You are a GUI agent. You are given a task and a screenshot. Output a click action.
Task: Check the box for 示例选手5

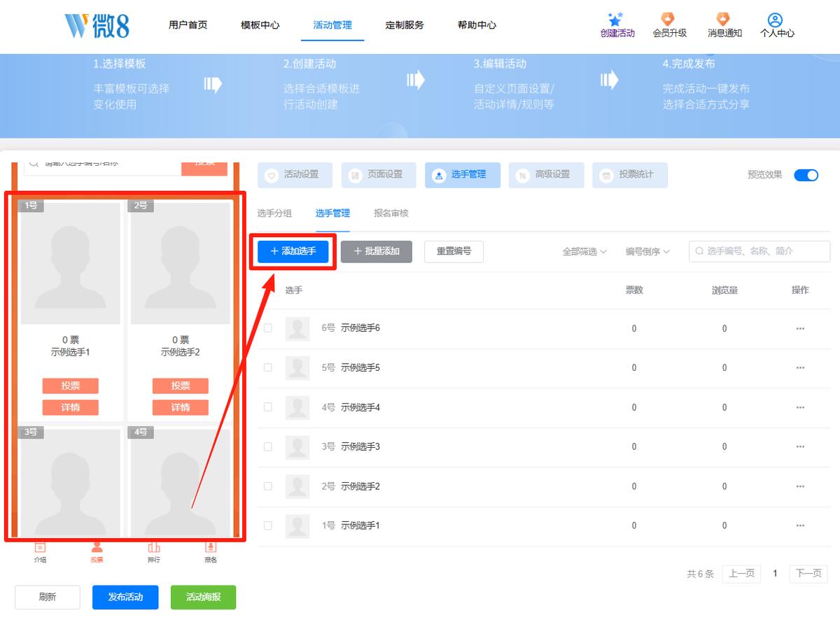tap(267, 367)
